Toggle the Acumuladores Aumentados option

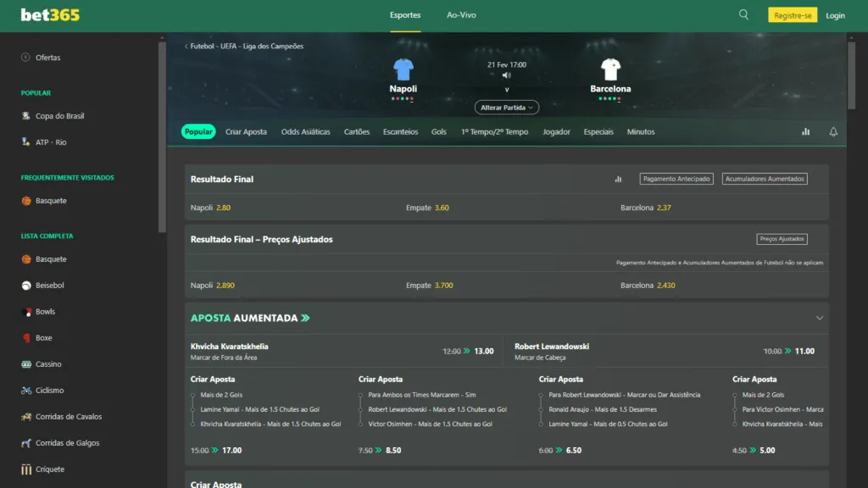pos(764,179)
